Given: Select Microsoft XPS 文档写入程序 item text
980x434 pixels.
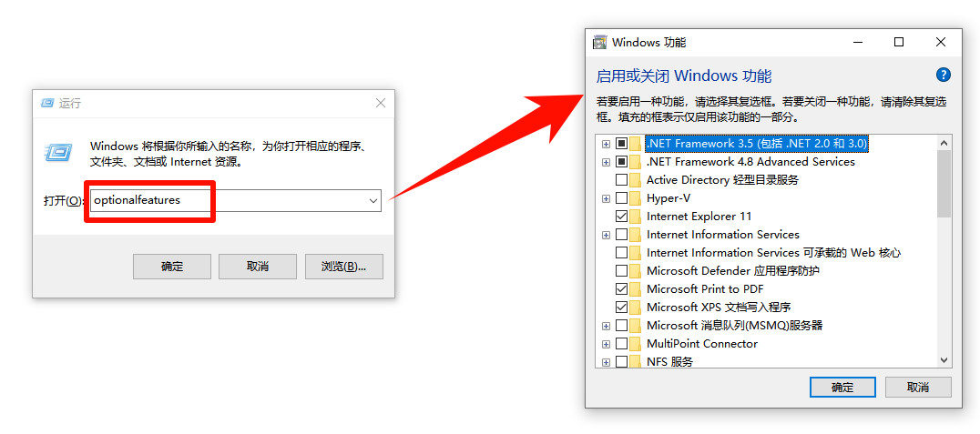Looking at the screenshot, I should 719,308.
